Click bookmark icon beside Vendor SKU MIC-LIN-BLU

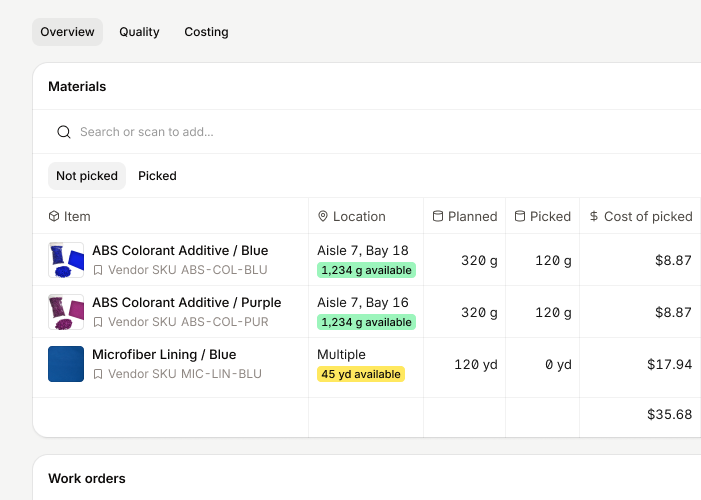(x=98, y=374)
